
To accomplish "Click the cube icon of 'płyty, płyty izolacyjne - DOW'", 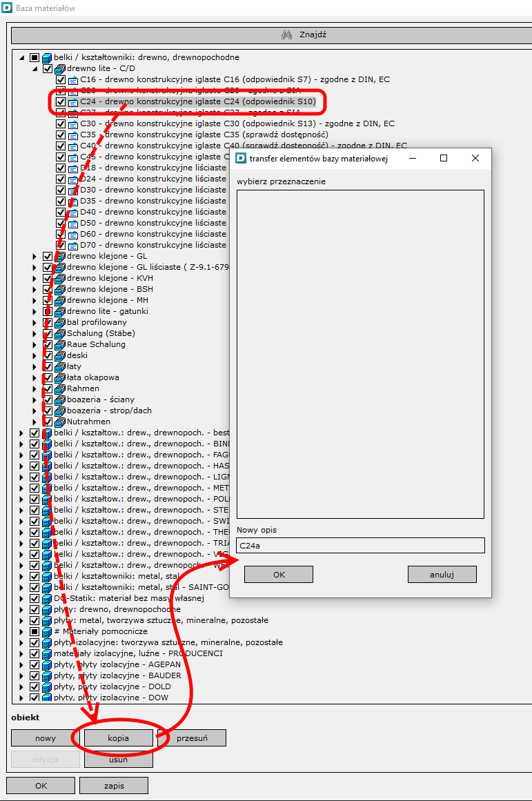I will [x=47, y=698].
